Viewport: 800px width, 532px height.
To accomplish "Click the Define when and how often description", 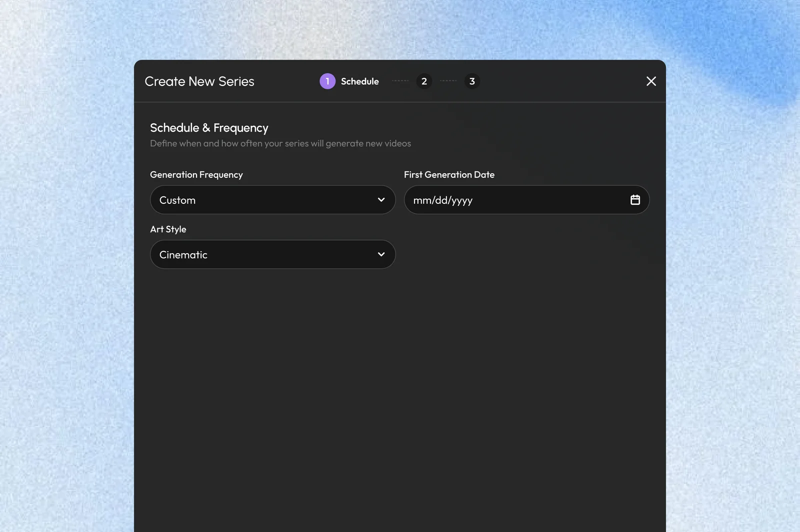I will [280, 143].
